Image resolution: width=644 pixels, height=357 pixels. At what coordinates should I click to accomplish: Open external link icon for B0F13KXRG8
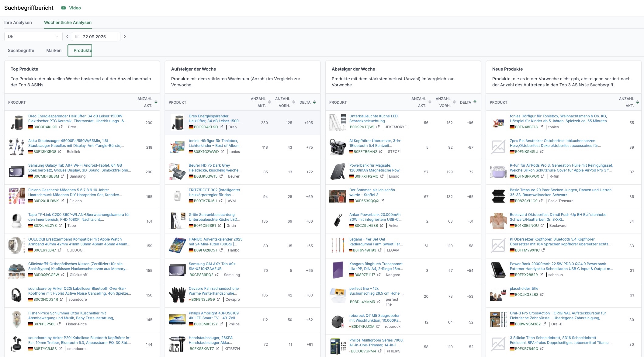(x=60, y=152)
